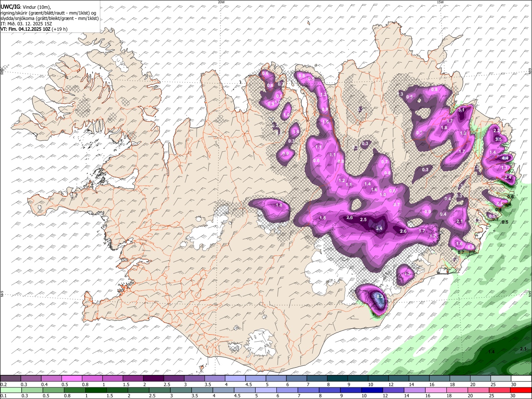Click the gray-green bottom-row swatch between 2.5 and 3

pyautogui.click(x=159, y=390)
